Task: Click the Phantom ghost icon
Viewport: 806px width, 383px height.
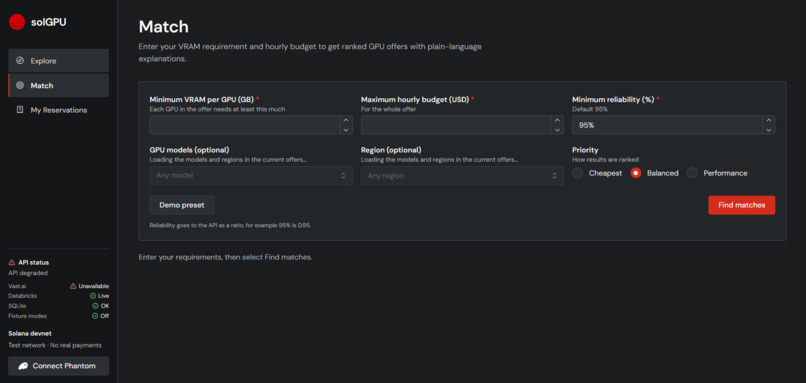Action: 23,366
